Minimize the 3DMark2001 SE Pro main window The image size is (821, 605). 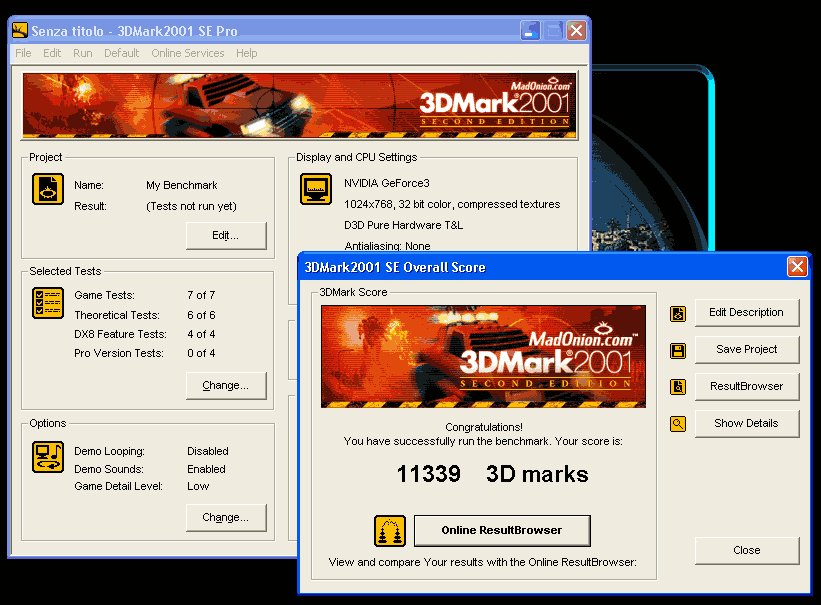click(530, 31)
